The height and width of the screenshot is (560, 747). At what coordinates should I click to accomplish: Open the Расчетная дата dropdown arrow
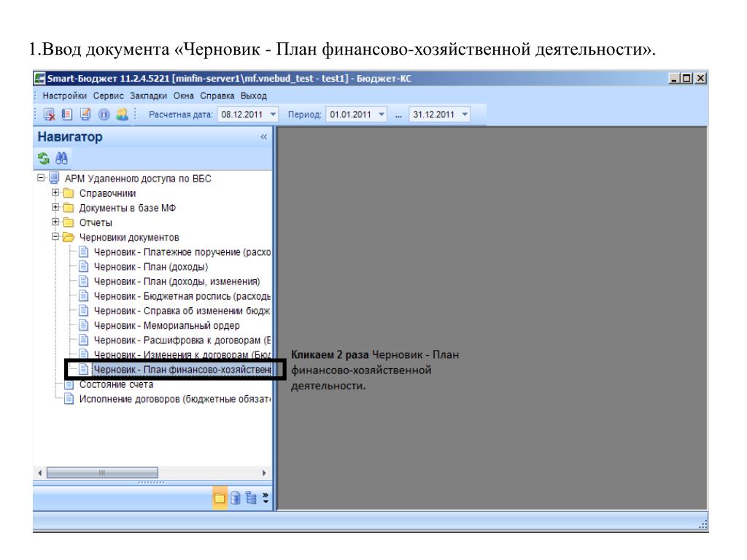tap(273, 114)
